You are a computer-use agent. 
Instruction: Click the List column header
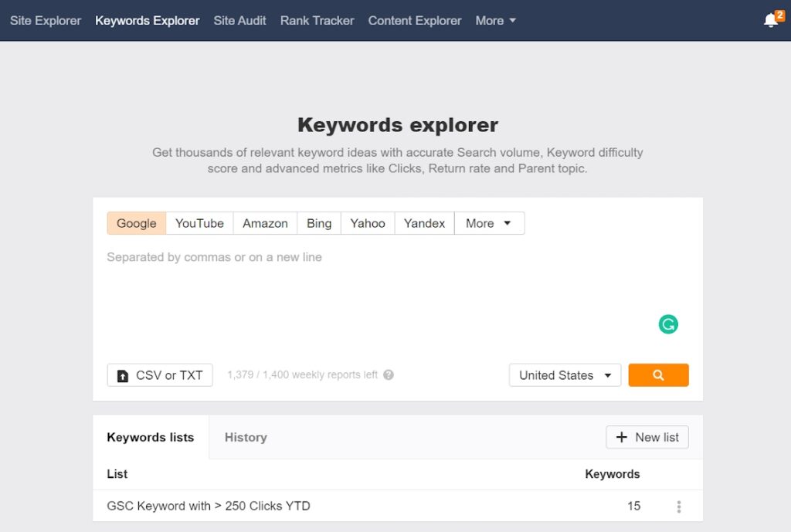(x=117, y=474)
